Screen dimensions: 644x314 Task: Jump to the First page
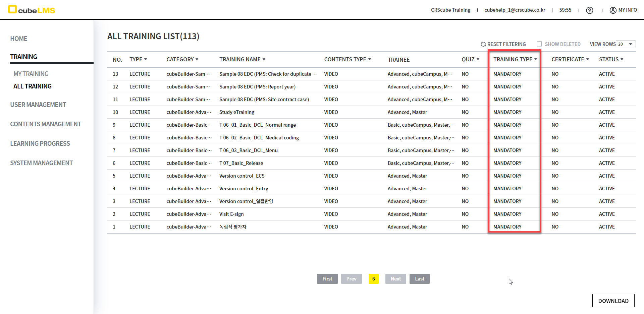[327, 279]
